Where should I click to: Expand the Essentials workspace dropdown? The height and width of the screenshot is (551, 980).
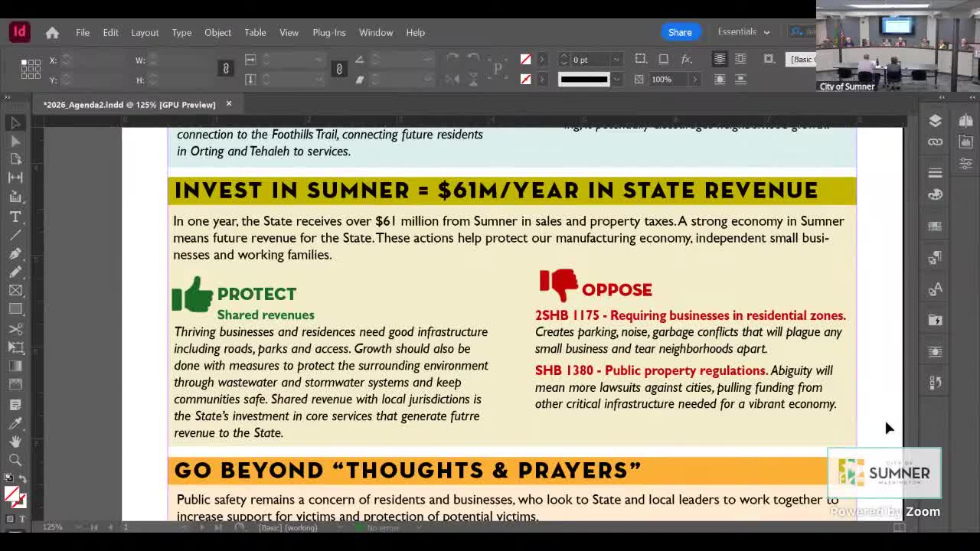coord(741,31)
